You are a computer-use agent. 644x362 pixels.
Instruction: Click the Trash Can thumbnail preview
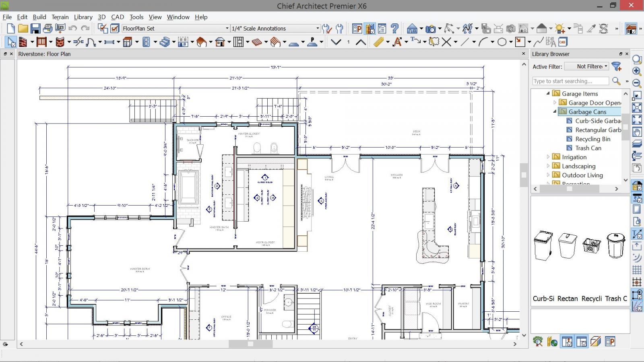616,245
